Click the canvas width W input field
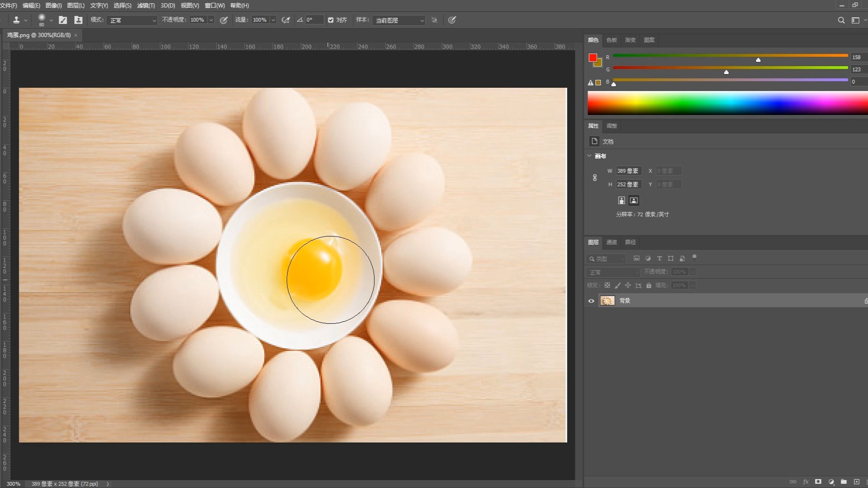 (628, 171)
